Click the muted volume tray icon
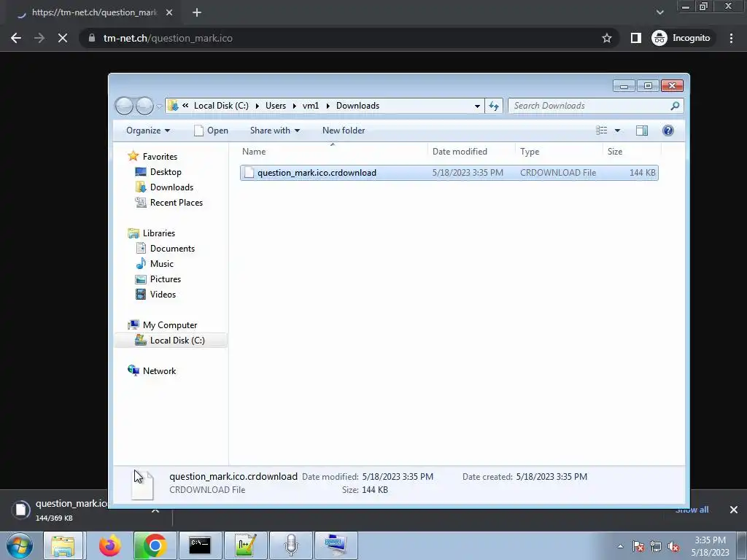 [x=673, y=547]
